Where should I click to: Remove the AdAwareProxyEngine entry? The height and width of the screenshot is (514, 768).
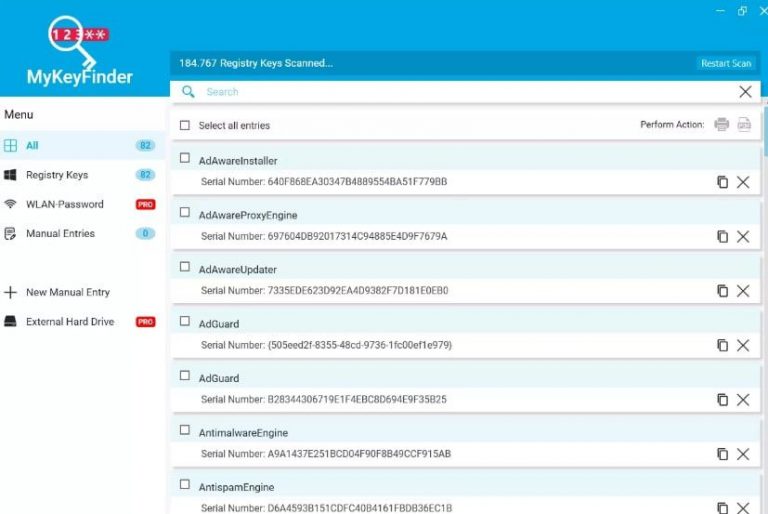[743, 236]
